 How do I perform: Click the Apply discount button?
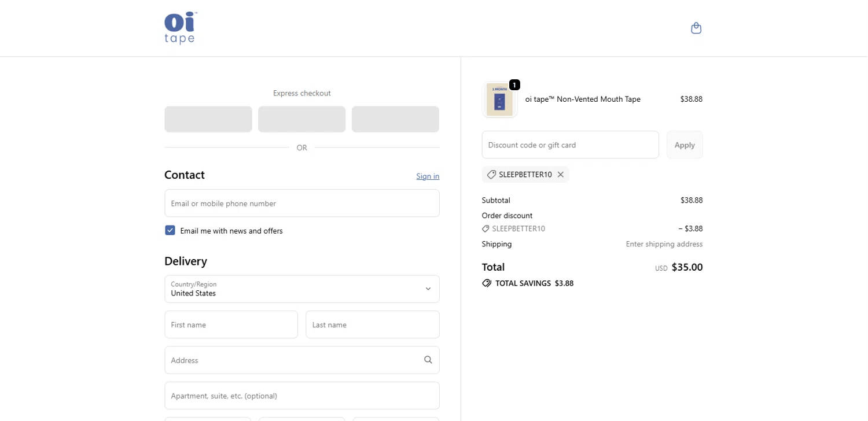point(685,145)
